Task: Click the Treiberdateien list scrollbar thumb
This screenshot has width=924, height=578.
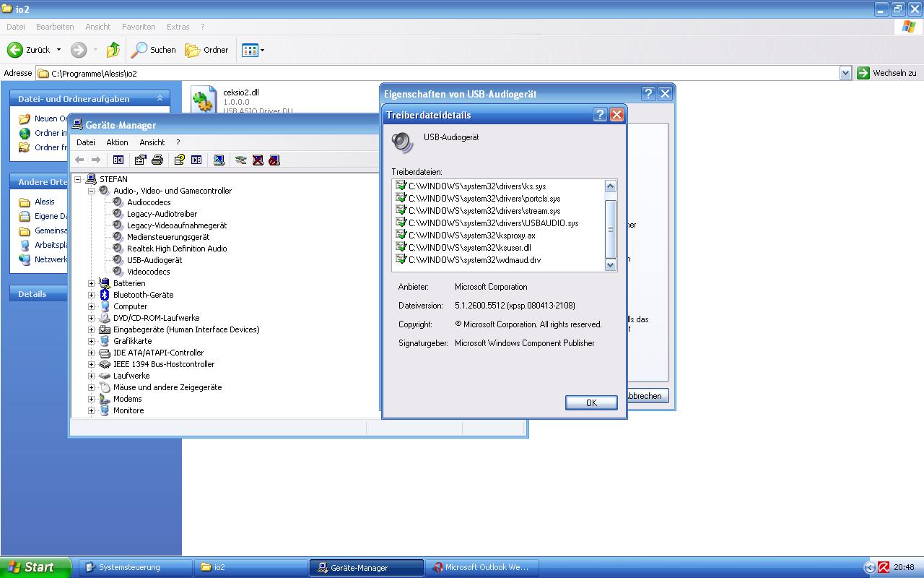Action: [610, 229]
